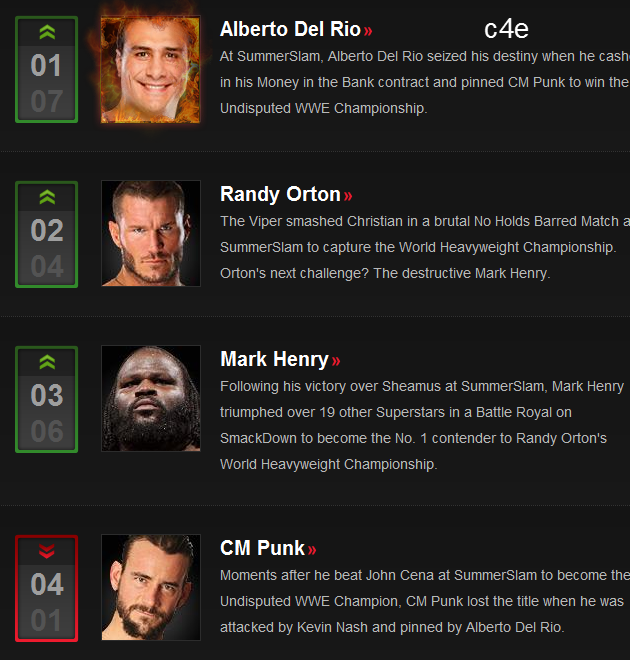Select the green rank badge showing 01 and 07

[x=47, y=69]
